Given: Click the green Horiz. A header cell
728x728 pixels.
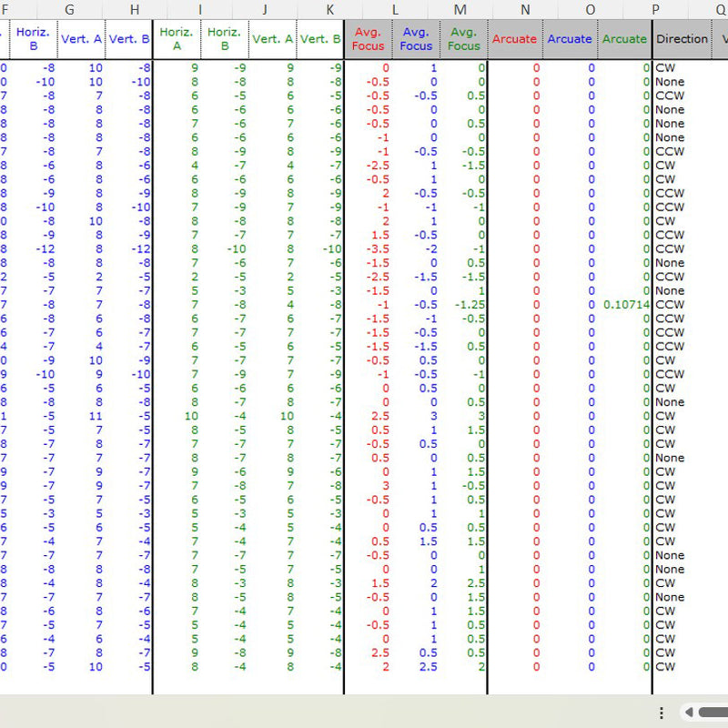Looking at the screenshot, I should tap(177, 39).
